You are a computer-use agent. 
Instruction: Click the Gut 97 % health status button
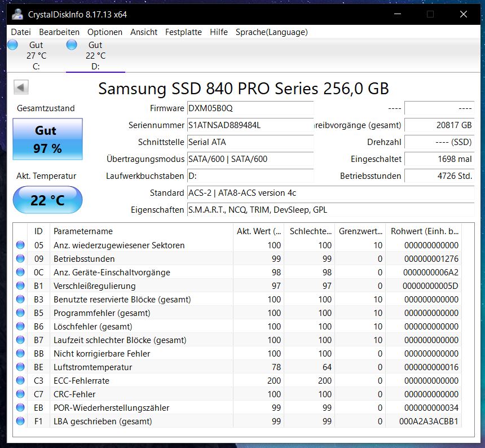click(47, 139)
